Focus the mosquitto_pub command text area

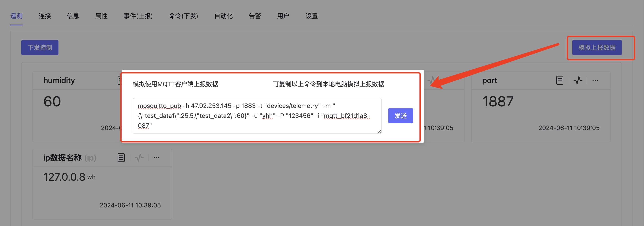[256, 116]
